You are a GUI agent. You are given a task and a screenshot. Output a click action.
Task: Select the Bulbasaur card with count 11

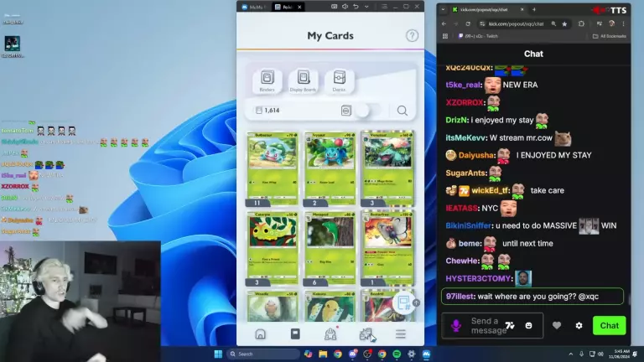click(273, 168)
